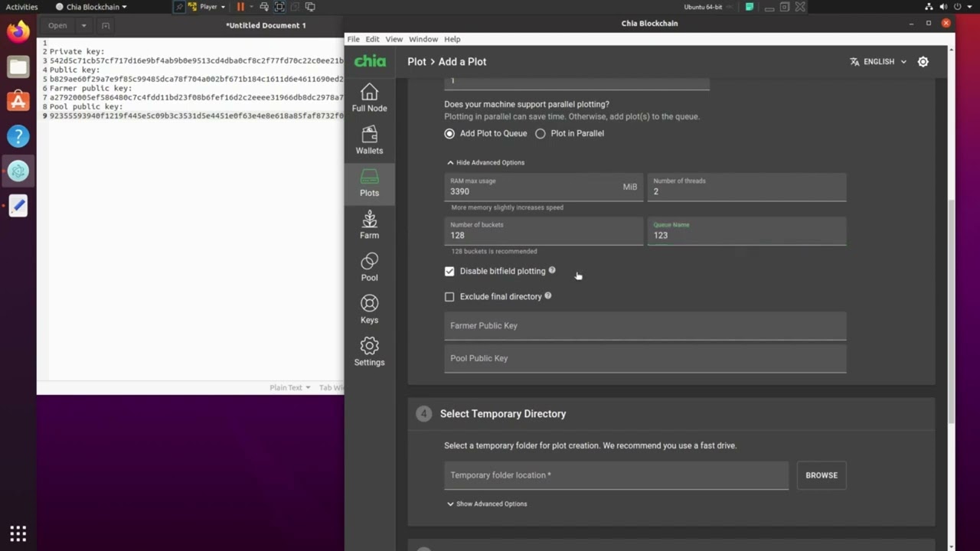Click the Plot breadcrumb link
Image resolution: width=980 pixels, height=551 pixels.
click(x=416, y=61)
